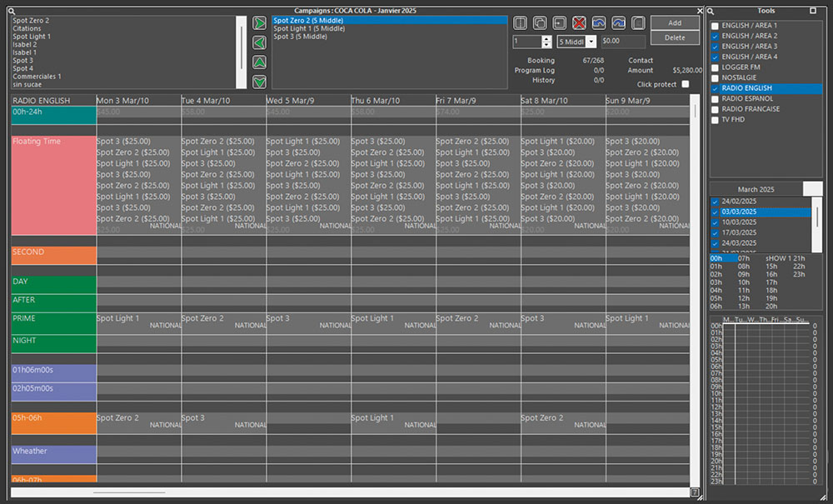The height and width of the screenshot is (504, 833).
Task: Select Isabel 2 in the spots list
Action: pyautogui.click(x=25, y=44)
